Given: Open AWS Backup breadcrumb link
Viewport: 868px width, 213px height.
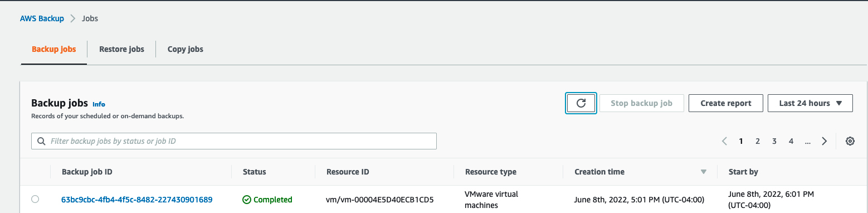Looking at the screenshot, I should tap(42, 18).
